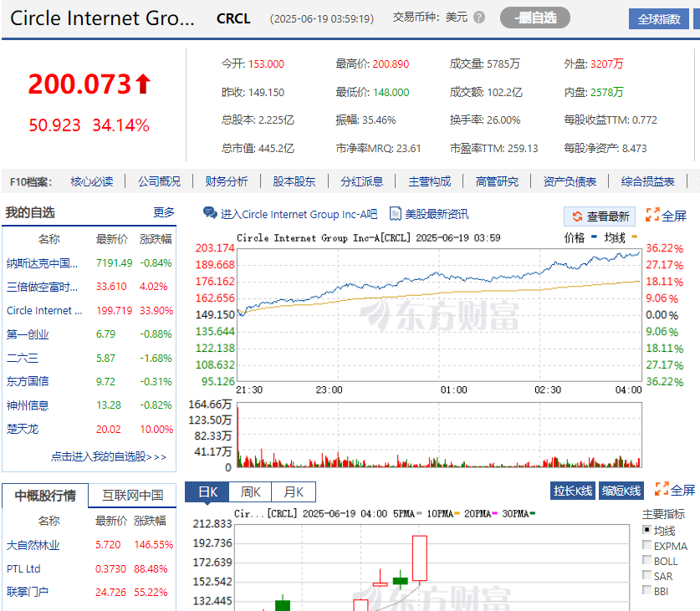The width and height of the screenshot is (700, 611).
Task: Enable the EXPMA indicator checkbox
Action: [x=646, y=544]
